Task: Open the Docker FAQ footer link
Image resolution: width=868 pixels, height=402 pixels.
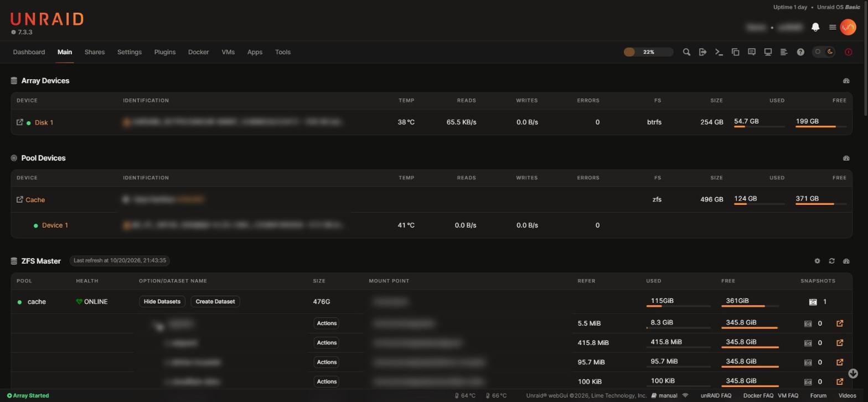Action: (x=758, y=396)
